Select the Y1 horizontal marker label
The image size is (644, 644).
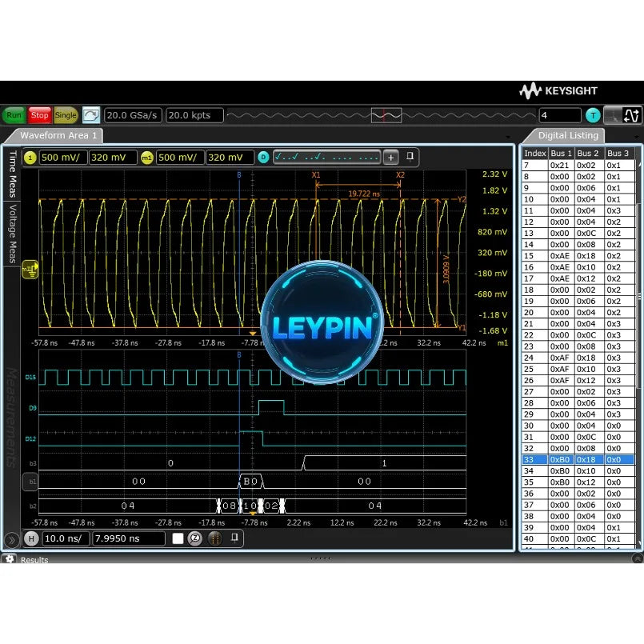click(462, 327)
